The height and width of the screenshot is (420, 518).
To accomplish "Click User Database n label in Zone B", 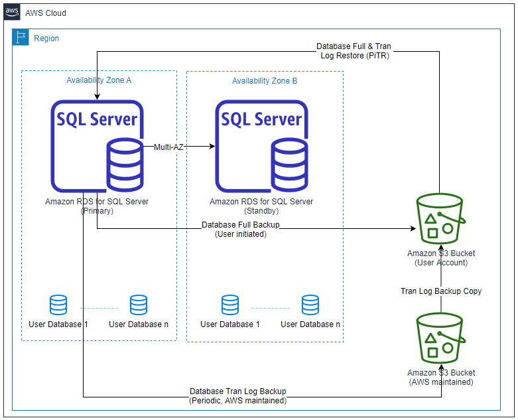I will tap(310, 324).
